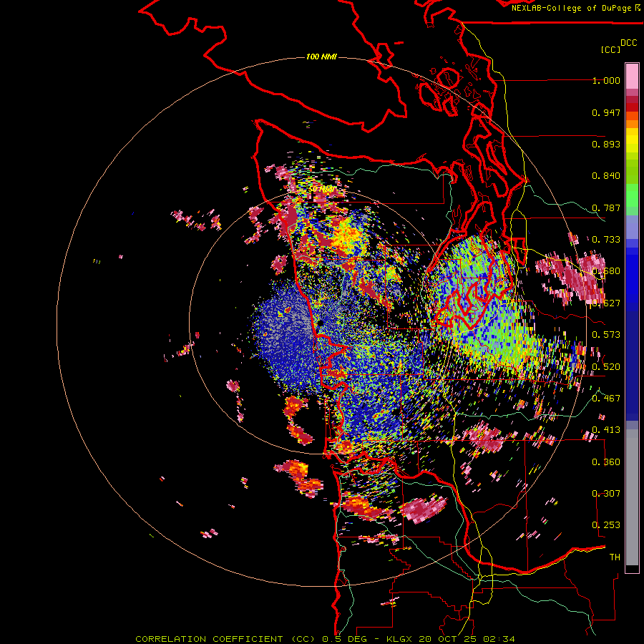Select the 0.520 scale value
The height and width of the screenshot is (644, 644).
606,366
